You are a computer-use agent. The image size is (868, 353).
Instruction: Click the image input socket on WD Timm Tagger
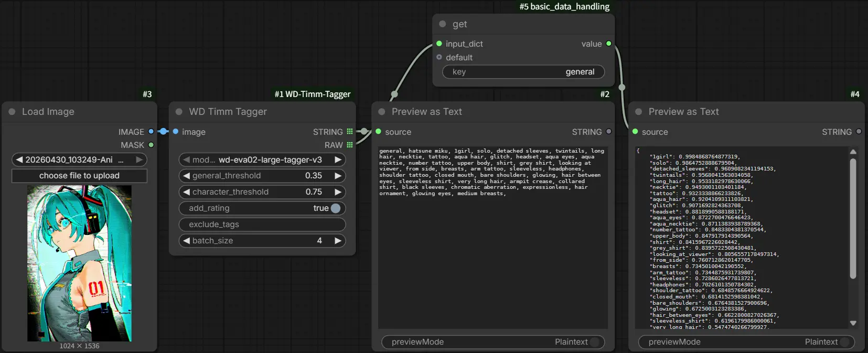pyautogui.click(x=176, y=132)
